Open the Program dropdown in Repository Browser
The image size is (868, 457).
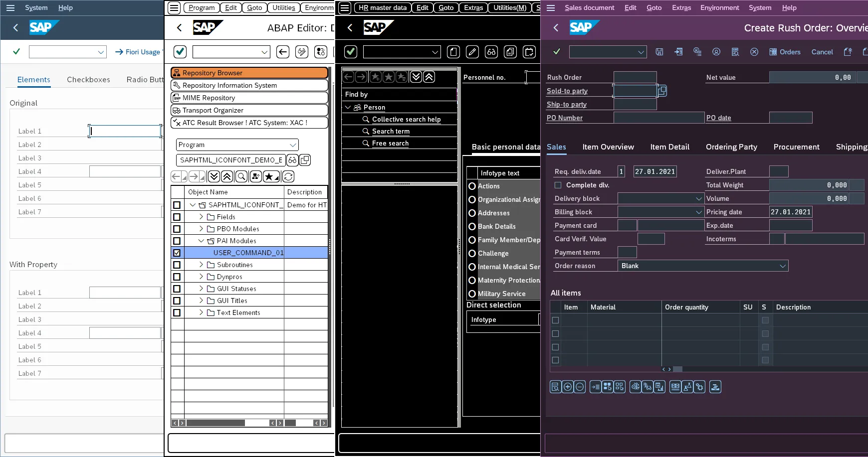pyautogui.click(x=293, y=145)
